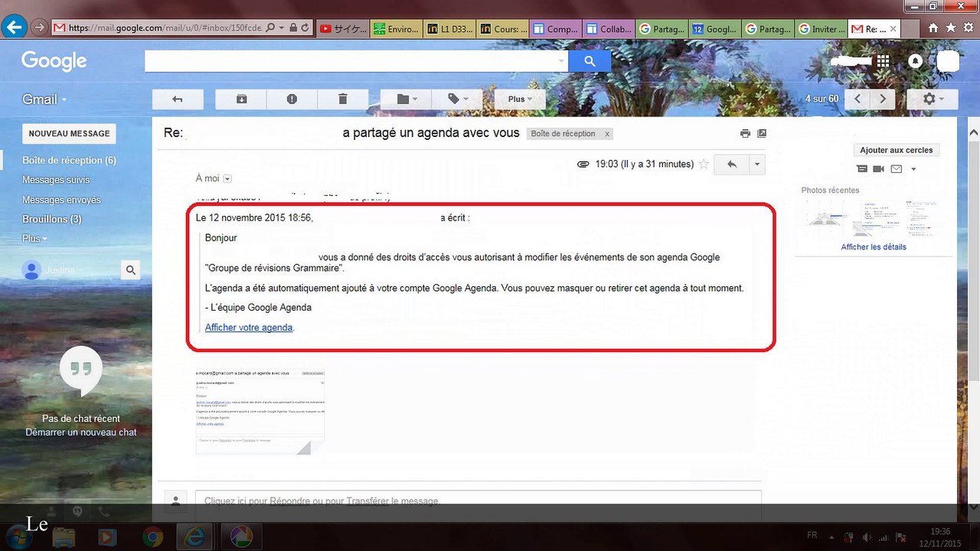Viewport: 980px width, 551px height.
Task: Delete this conversation with trash icon
Action: 342,99
